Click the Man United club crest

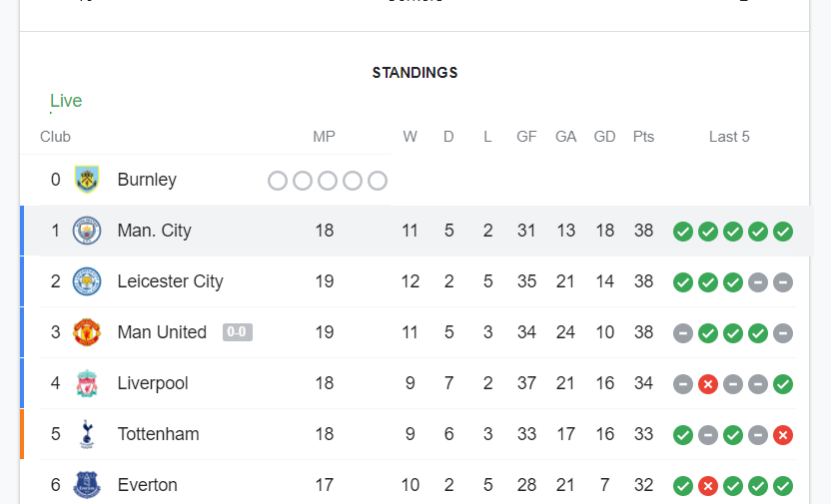coord(87,332)
